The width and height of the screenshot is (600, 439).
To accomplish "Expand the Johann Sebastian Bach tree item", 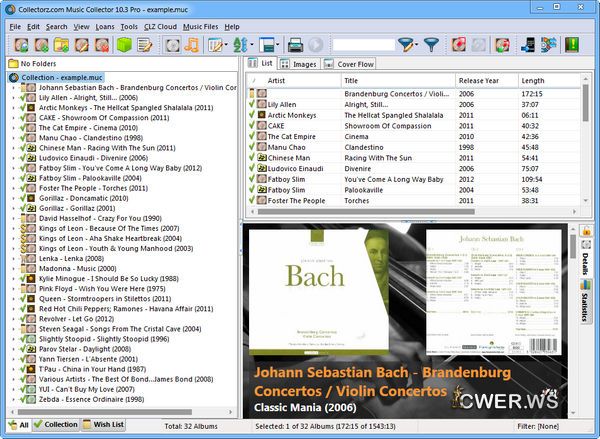I will tap(13, 87).
